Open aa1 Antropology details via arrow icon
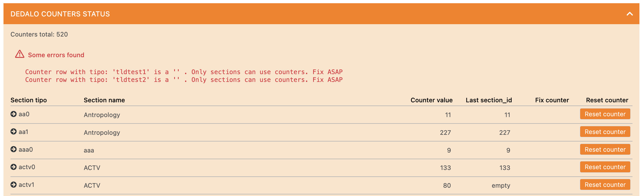 (13, 132)
